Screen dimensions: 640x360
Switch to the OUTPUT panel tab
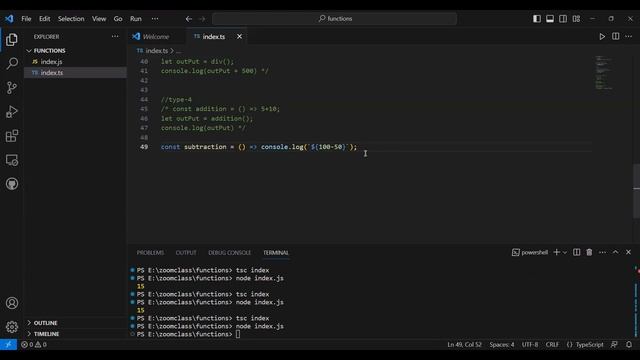pos(186,253)
